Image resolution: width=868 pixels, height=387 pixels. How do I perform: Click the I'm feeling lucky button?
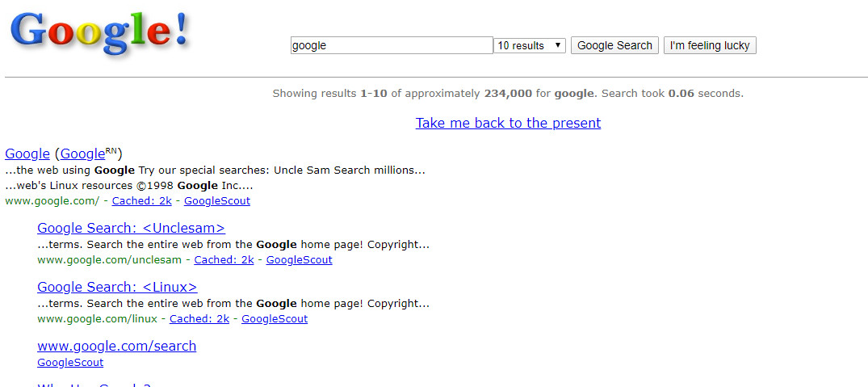click(710, 45)
